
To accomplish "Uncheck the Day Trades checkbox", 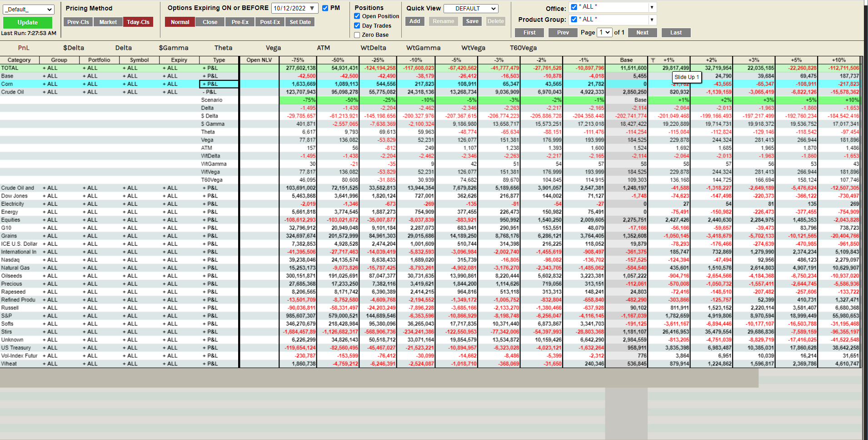I will click(357, 26).
